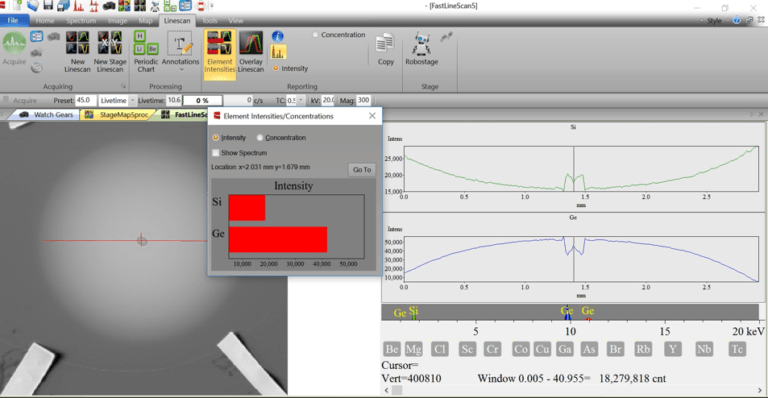Click the Si intensity line plot
Viewport: 768px width, 398px height.
pos(581,169)
